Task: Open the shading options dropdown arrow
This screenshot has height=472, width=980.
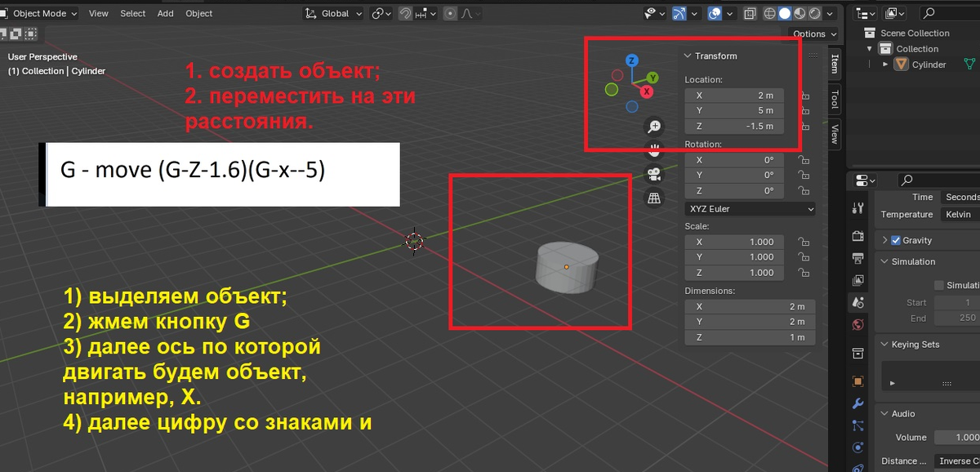Action: point(831,13)
